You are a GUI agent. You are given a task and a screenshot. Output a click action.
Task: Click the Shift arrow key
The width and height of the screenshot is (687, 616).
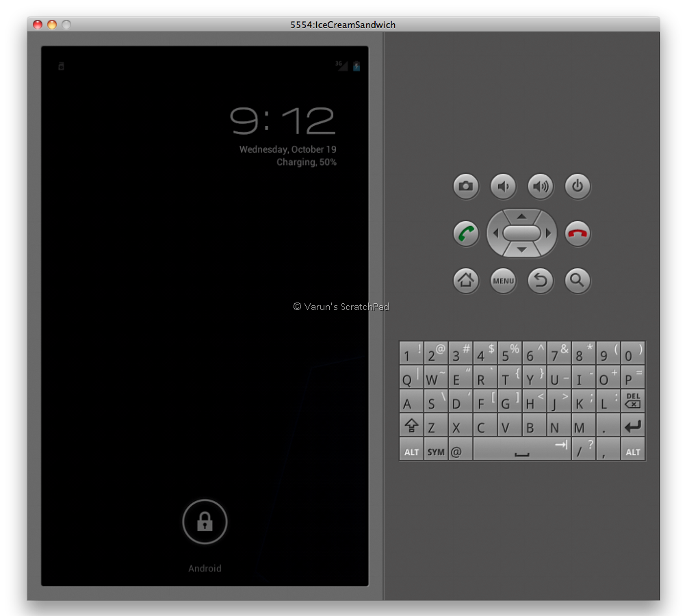point(411,425)
